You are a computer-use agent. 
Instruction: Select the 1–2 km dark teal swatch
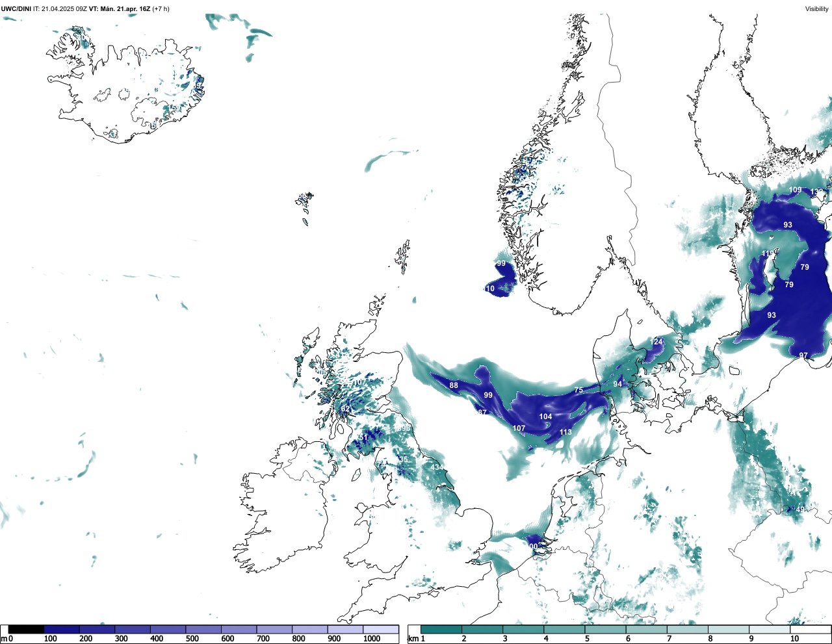click(x=441, y=629)
